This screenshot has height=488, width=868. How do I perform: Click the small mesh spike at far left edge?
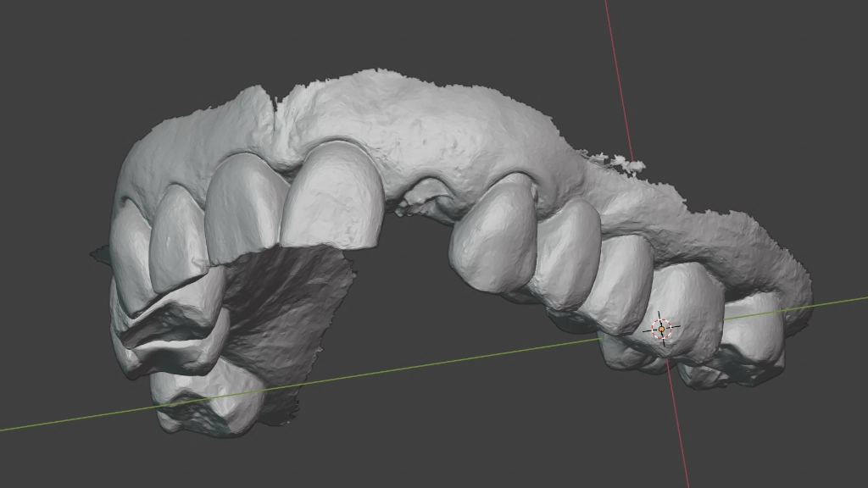[x=97, y=252]
